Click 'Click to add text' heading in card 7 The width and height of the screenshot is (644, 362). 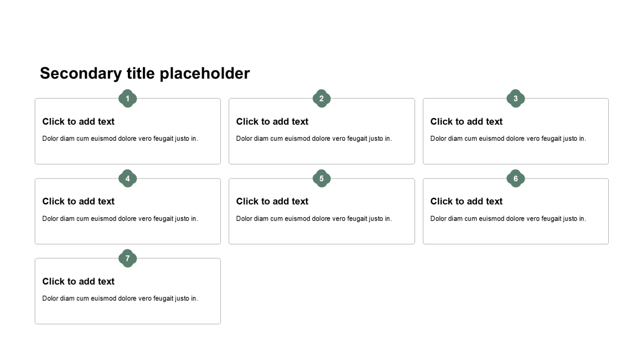pos(78,282)
